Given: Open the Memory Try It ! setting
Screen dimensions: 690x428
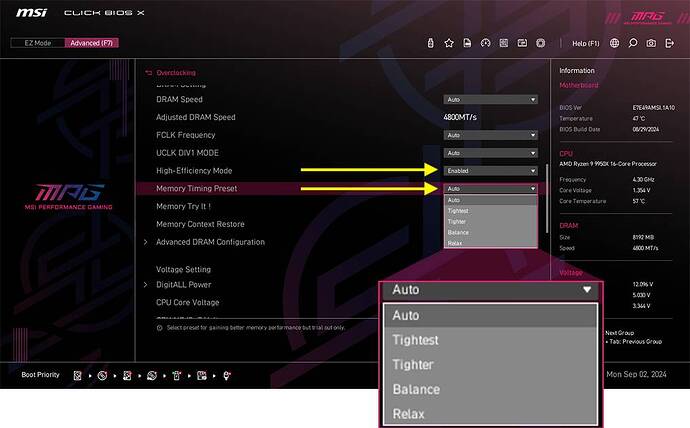Looking at the screenshot, I should (x=183, y=206).
